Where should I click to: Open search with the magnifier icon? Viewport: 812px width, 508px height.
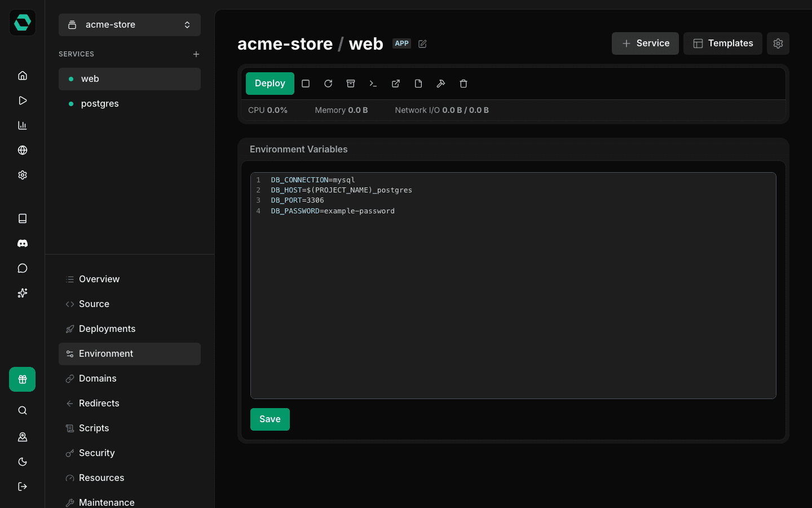pos(23,410)
